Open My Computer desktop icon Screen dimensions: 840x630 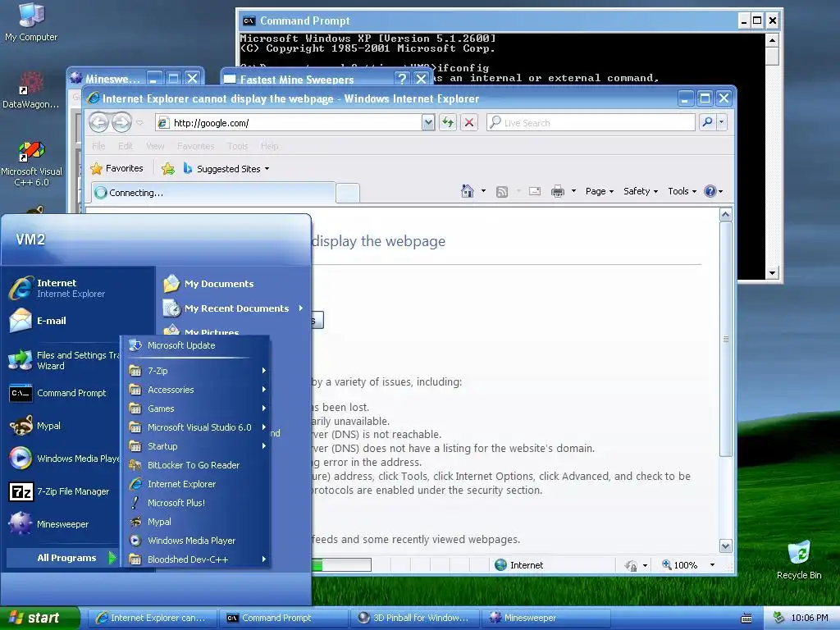[31, 22]
